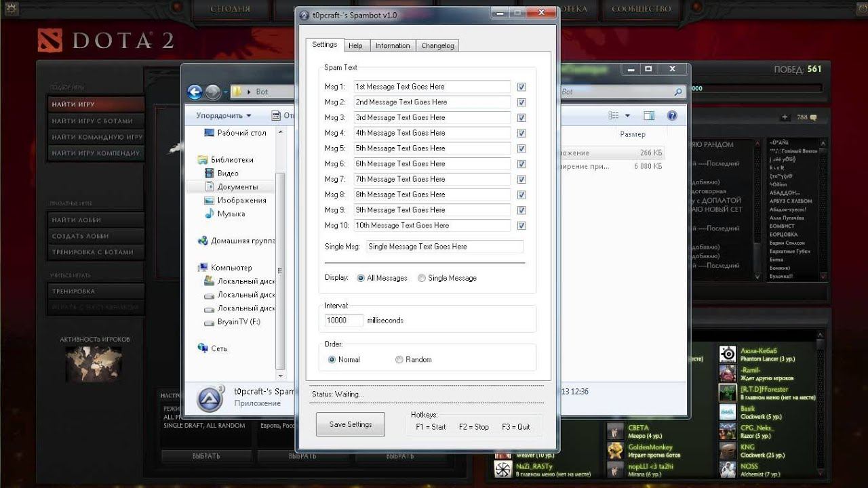The height and width of the screenshot is (488, 868).
Task: Click KNG's avatar in friends list
Action: click(x=728, y=451)
